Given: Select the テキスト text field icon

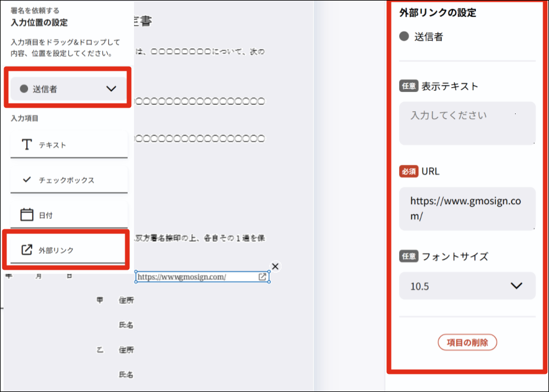Looking at the screenshot, I should pos(27,145).
